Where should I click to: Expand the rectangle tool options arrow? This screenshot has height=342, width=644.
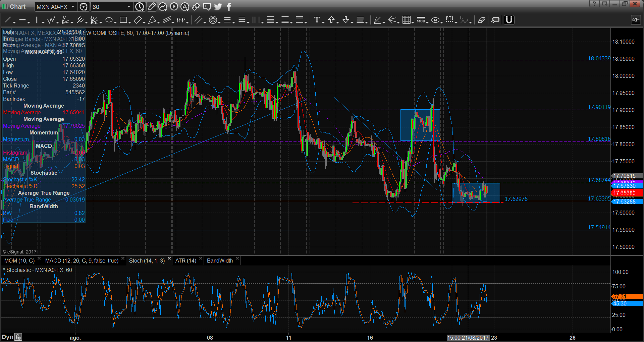(129, 22)
